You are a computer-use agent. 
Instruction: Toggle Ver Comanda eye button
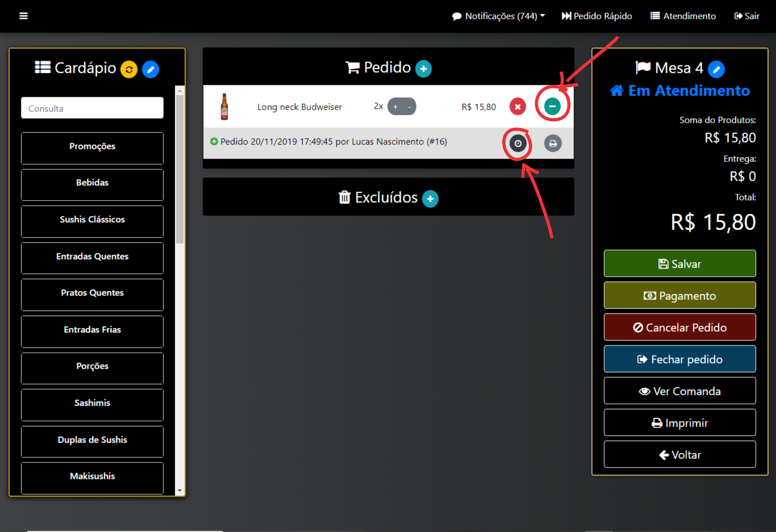click(x=679, y=391)
